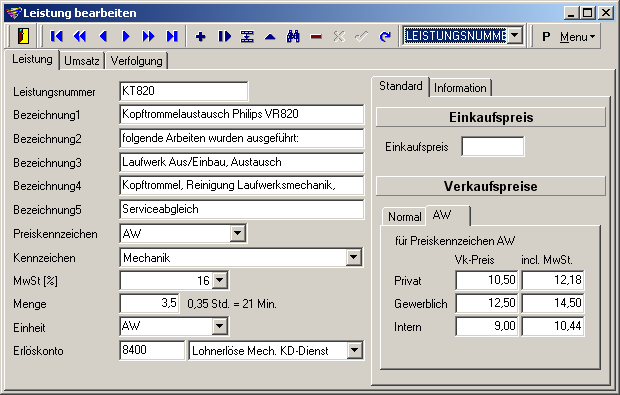Minimize the Leistung bearbeiten window
Viewport: 620px width, 395px height.
571,13
